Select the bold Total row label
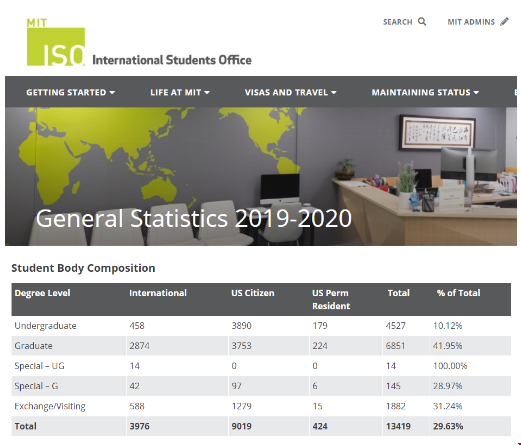Viewport: 521px width, 445px height. click(25, 426)
